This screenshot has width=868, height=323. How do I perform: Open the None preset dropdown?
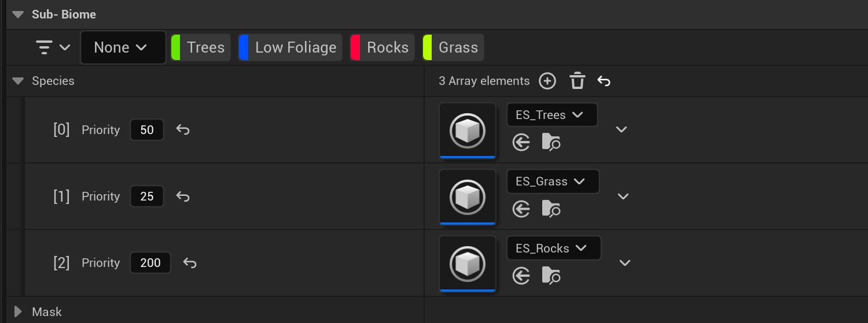123,47
